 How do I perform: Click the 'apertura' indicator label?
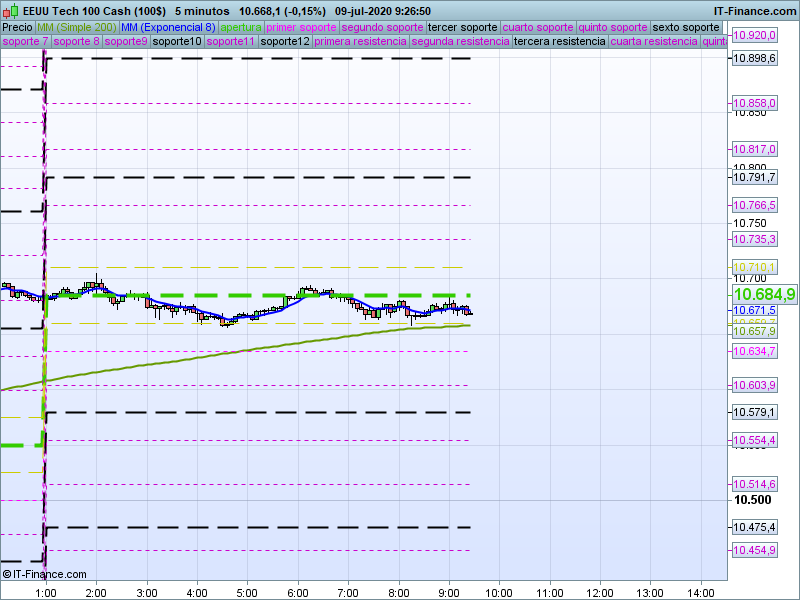[241, 27]
